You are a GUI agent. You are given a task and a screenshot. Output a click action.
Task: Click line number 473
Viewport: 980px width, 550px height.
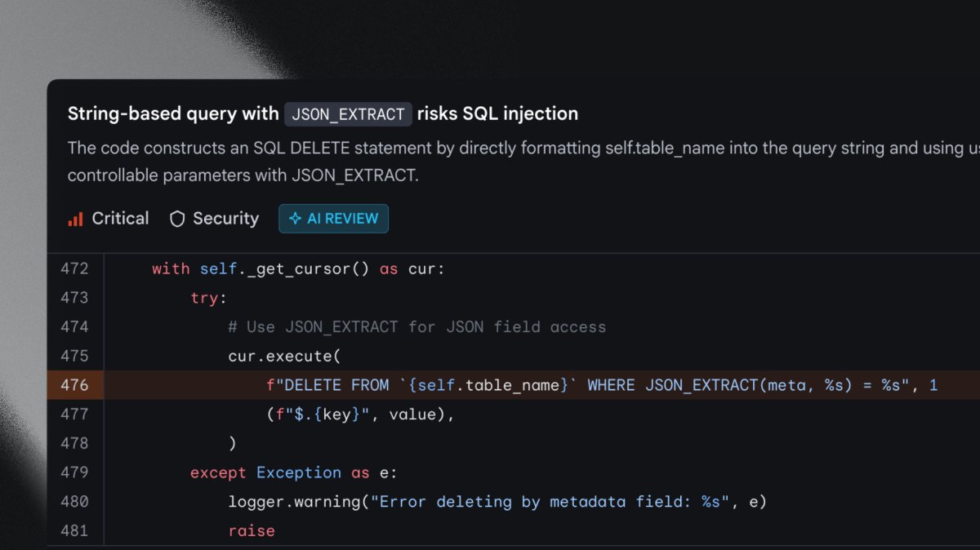[x=74, y=298]
